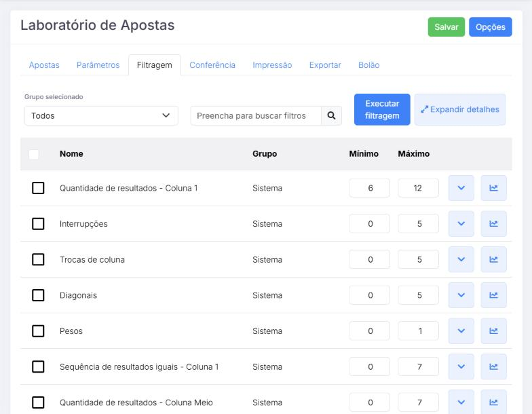Click Mínimo field of Sequência de resultados iguais
This screenshot has height=414, width=532.
[369, 366]
